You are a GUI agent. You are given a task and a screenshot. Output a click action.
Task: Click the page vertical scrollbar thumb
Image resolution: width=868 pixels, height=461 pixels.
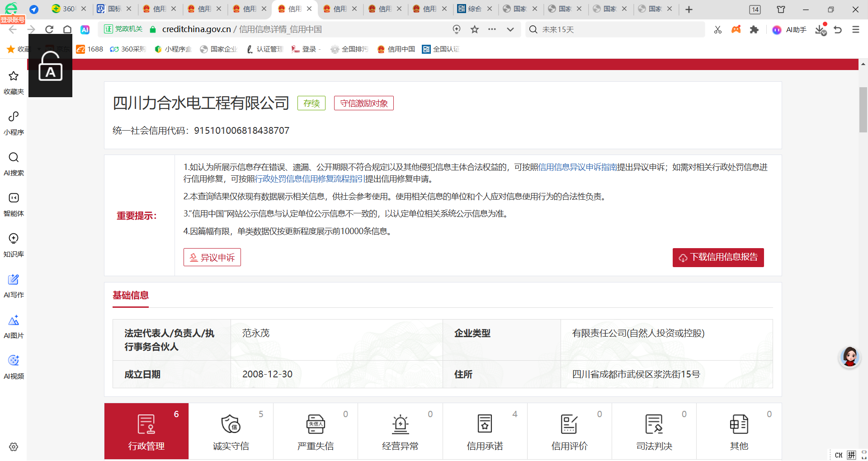(863, 110)
